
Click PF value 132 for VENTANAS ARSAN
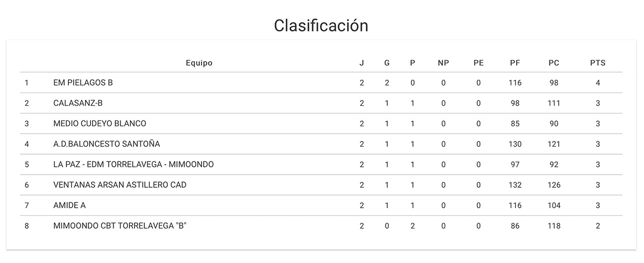(x=515, y=185)
